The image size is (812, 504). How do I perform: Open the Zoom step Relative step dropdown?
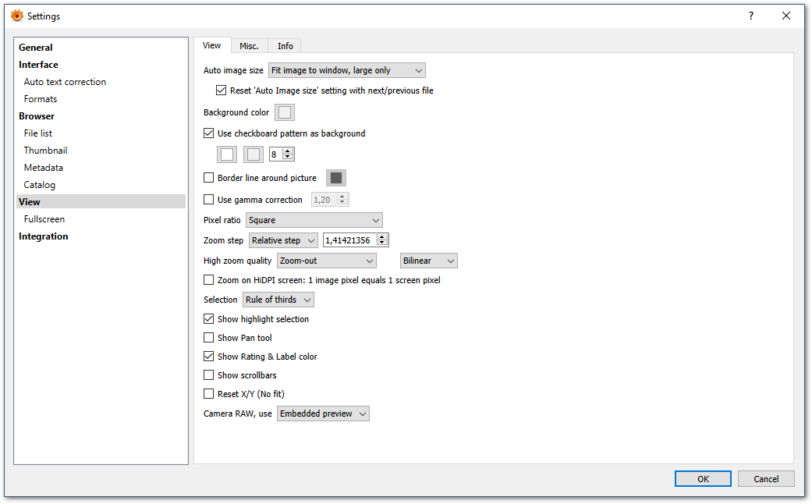pyautogui.click(x=283, y=240)
